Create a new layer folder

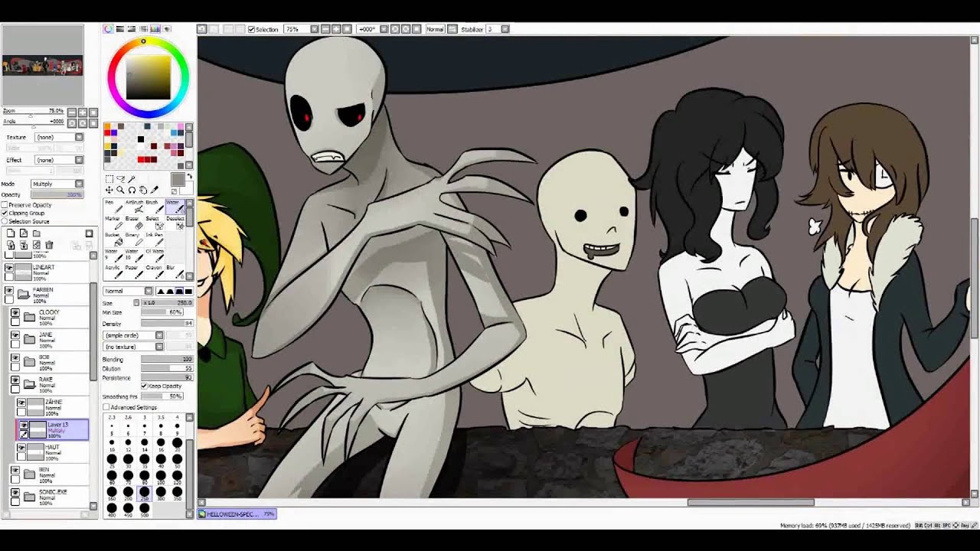[x=36, y=233]
